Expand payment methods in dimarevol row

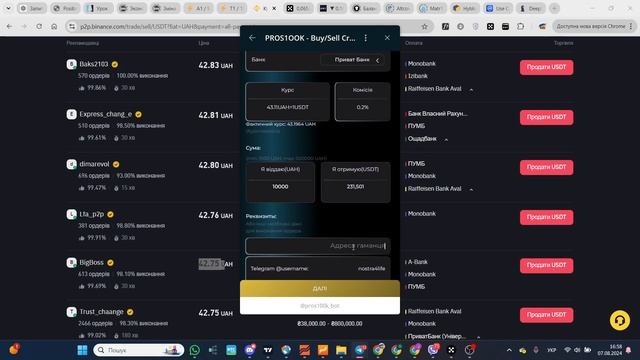(x=471, y=189)
